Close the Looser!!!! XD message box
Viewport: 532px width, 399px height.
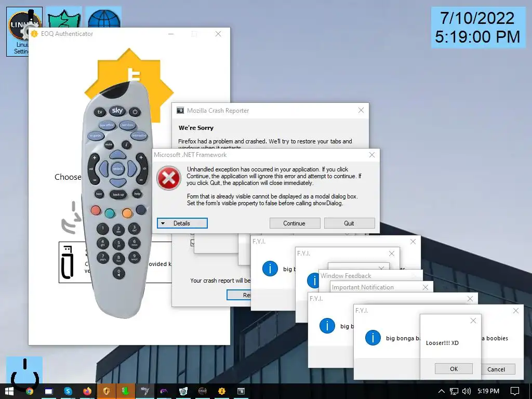pyautogui.click(x=473, y=321)
